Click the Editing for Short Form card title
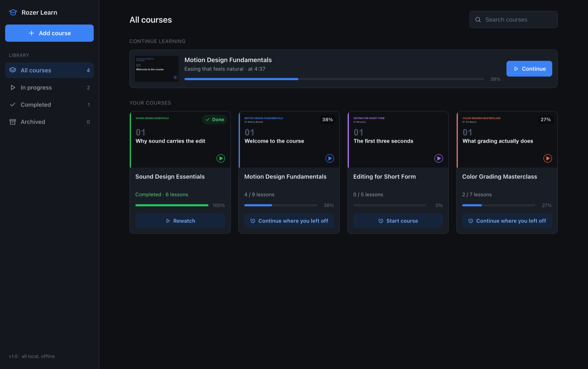588x369 pixels. 384,177
